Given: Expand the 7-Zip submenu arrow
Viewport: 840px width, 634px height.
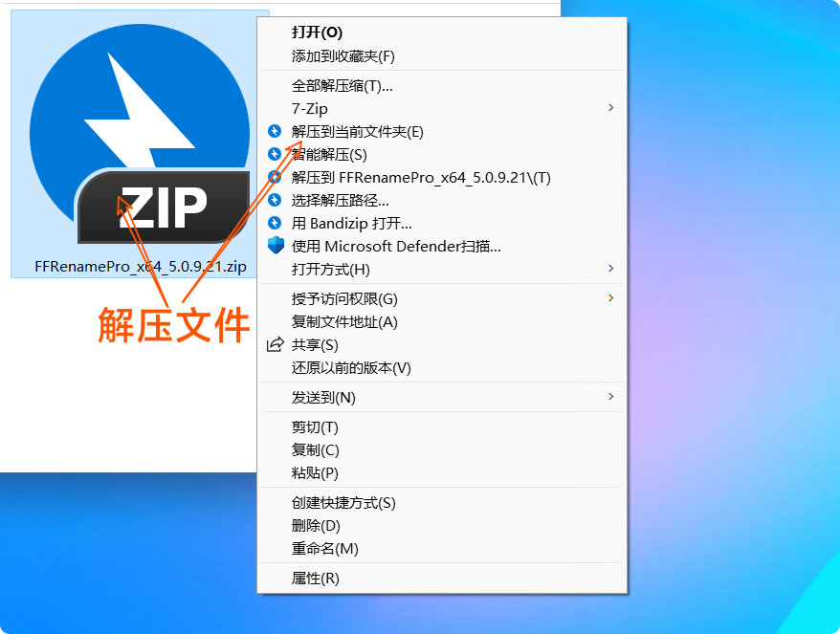Looking at the screenshot, I should pos(610,108).
